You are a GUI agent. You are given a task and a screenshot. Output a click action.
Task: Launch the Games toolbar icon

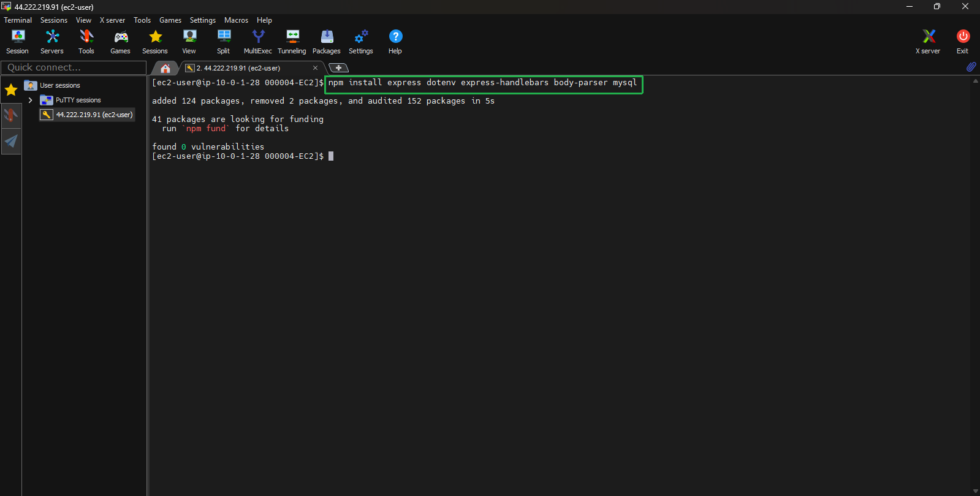point(120,42)
